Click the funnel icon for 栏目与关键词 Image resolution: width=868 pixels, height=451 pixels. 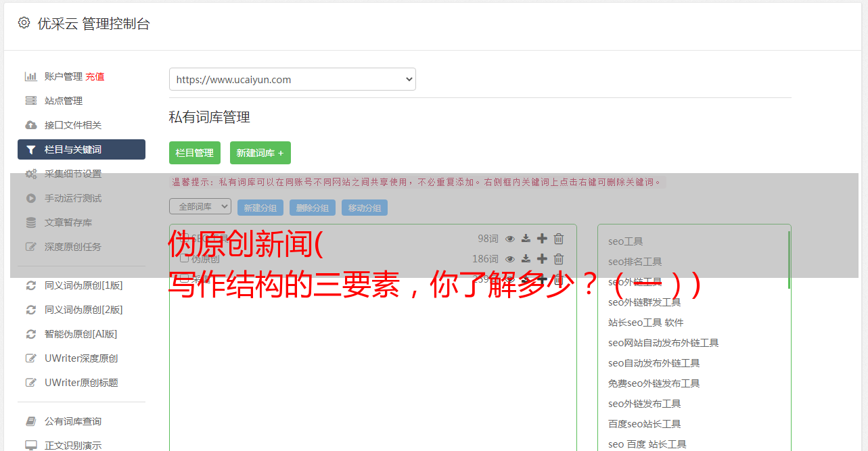(x=30, y=149)
